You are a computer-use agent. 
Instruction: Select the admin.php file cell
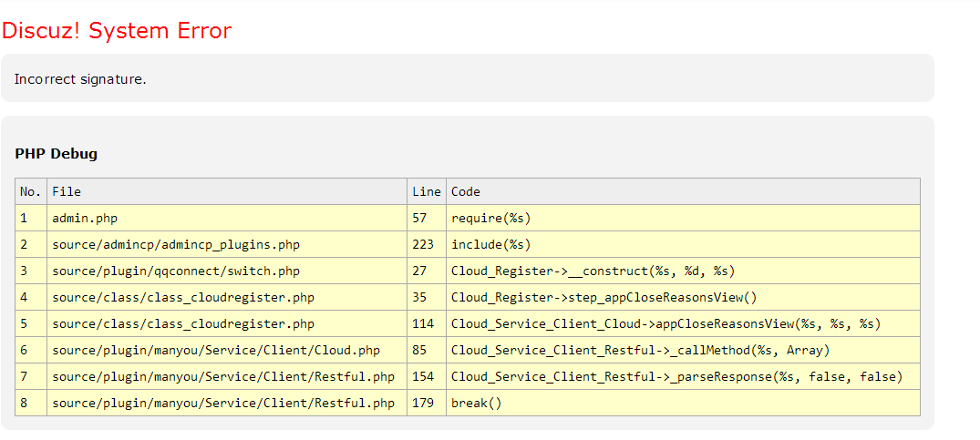(x=85, y=218)
